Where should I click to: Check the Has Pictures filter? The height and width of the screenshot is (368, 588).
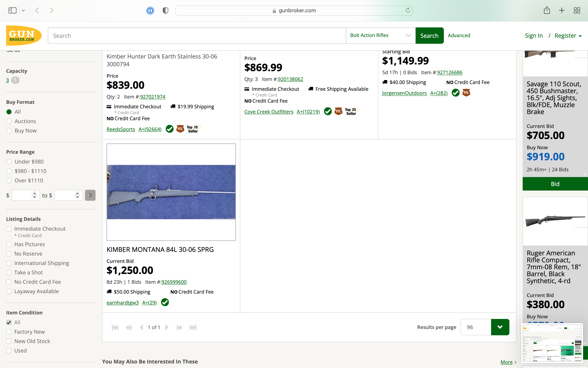[x=9, y=244]
